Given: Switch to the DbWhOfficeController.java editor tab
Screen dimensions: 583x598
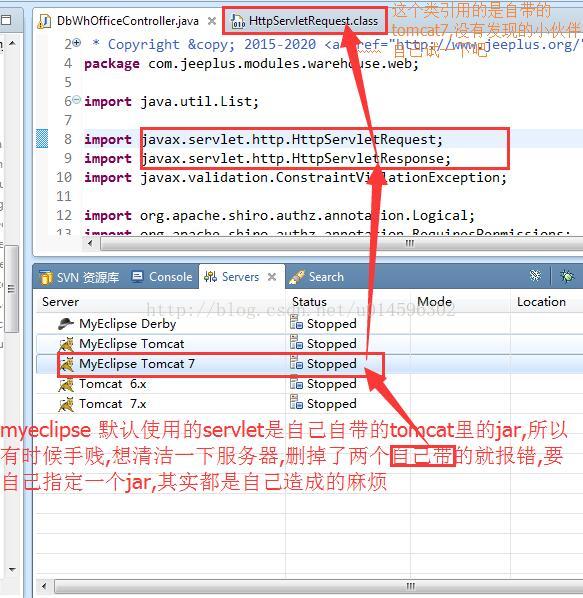Looking at the screenshot, I should [x=127, y=21].
